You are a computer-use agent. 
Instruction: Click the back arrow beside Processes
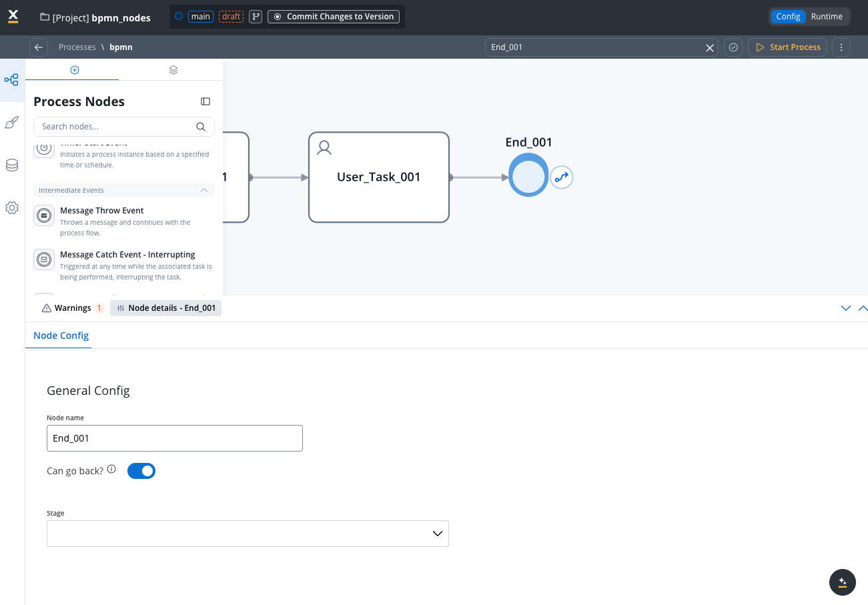pyautogui.click(x=39, y=47)
